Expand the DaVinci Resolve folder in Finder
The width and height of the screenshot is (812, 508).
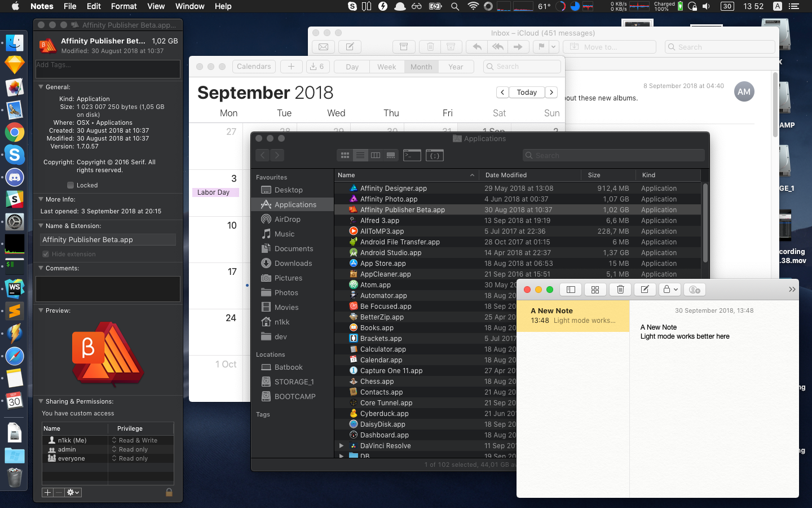pos(341,445)
